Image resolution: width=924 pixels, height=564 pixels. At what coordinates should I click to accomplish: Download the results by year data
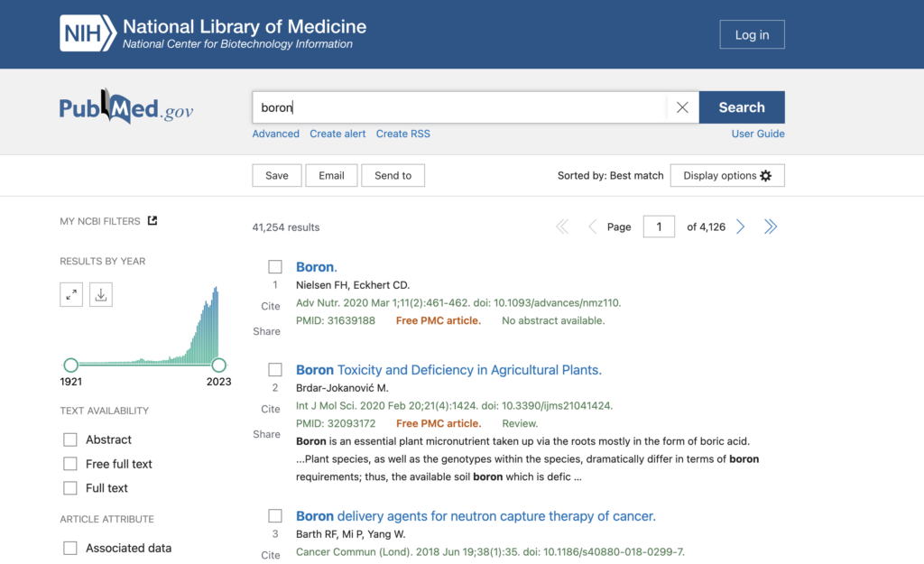click(x=101, y=295)
